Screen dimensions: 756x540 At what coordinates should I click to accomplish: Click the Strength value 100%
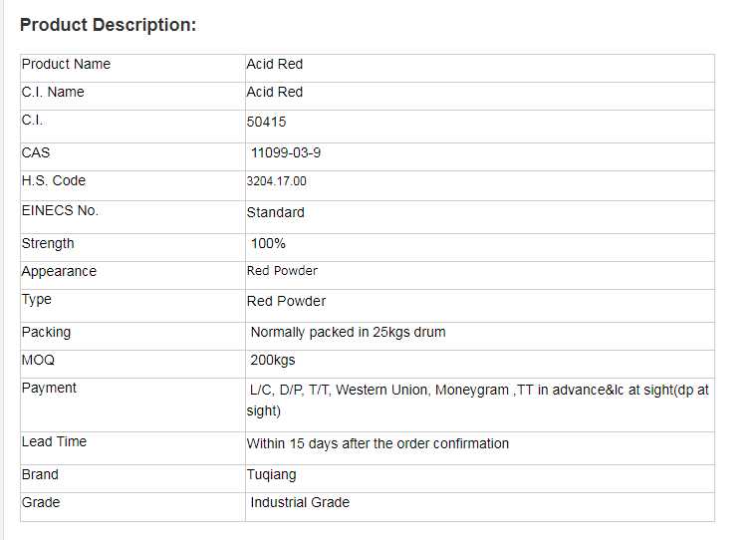click(x=268, y=243)
